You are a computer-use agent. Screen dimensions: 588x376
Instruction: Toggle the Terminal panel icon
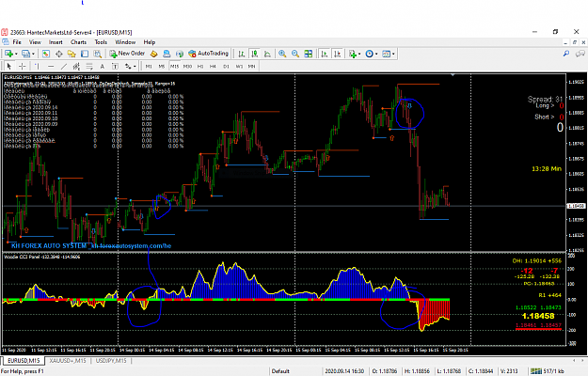click(x=85, y=54)
